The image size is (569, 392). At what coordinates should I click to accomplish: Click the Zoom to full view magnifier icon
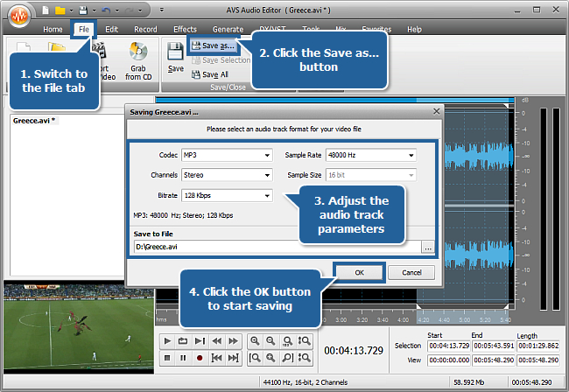[270, 358]
